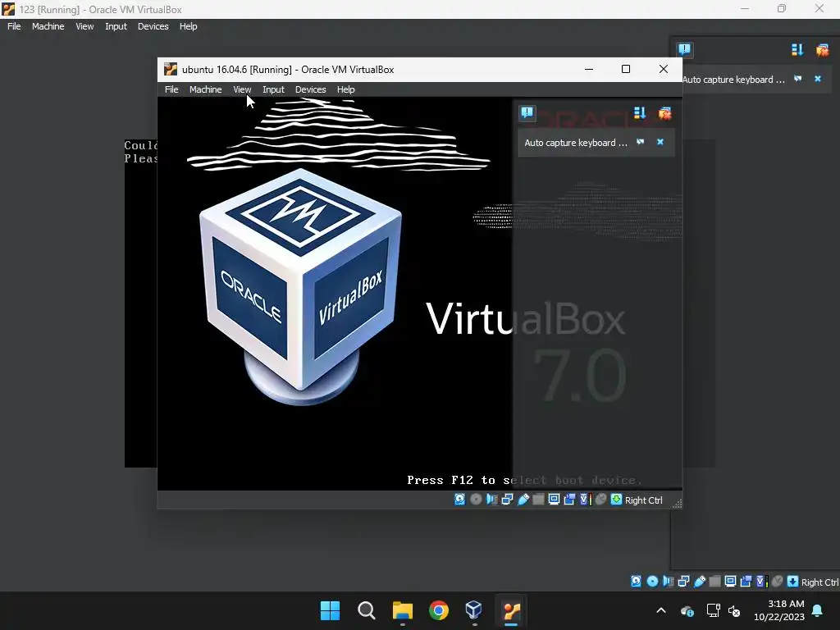This screenshot has height=630, width=840.
Task: Click Right Ctrl host key label in 123 VM
Action: tap(819, 582)
